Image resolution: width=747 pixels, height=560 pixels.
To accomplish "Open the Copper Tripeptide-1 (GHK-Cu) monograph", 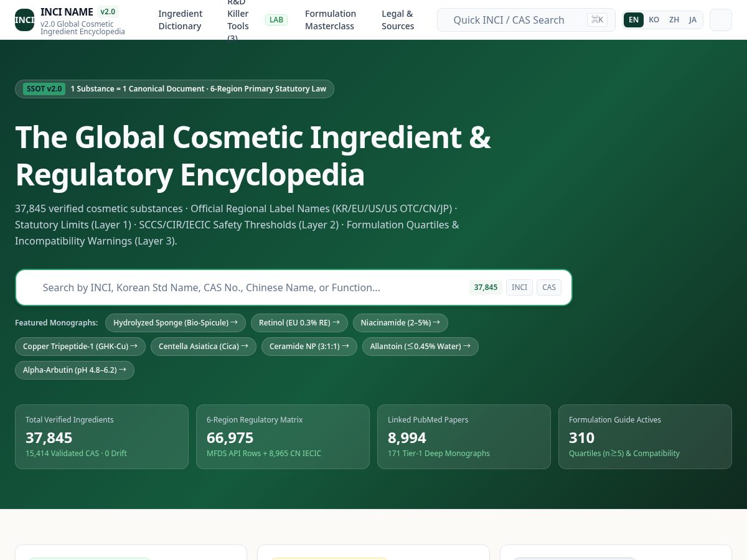I will [80, 347].
